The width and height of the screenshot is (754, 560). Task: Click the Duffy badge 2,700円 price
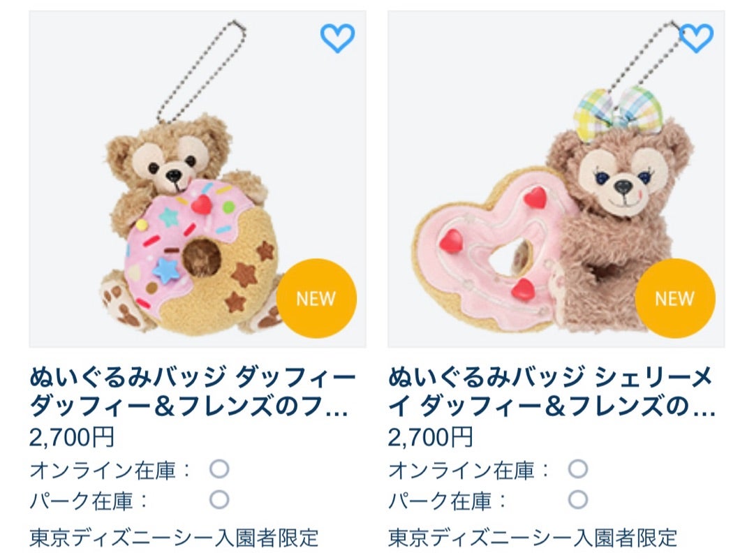(72, 437)
